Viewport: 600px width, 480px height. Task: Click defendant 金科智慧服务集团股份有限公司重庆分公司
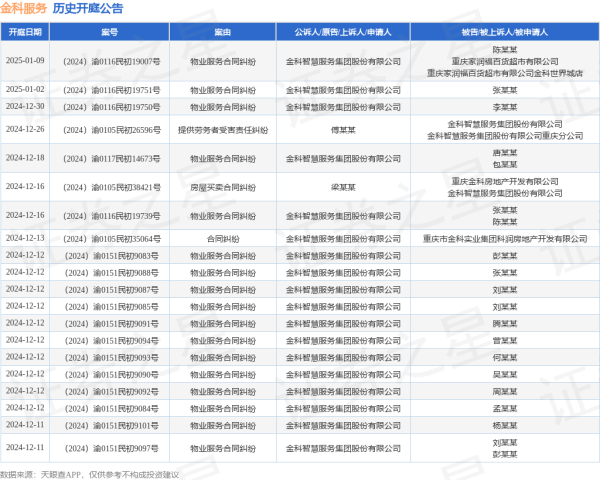tap(505, 136)
